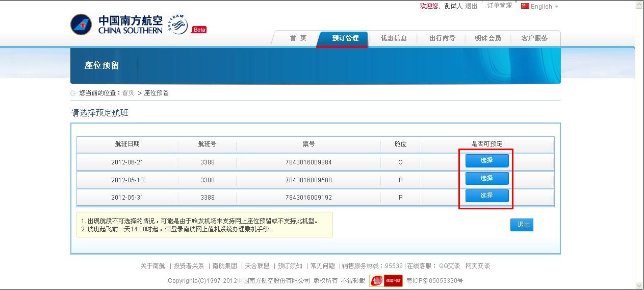This screenshot has height=290, width=644.
Task: Open the 客户服务 navigation tab
Action: click(x=534, y=38)
